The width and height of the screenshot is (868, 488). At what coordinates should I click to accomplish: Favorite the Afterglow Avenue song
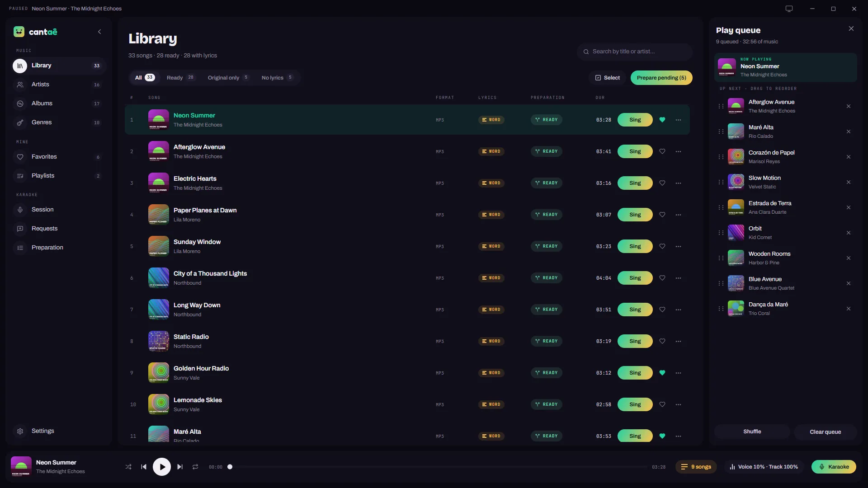(662, 151)
